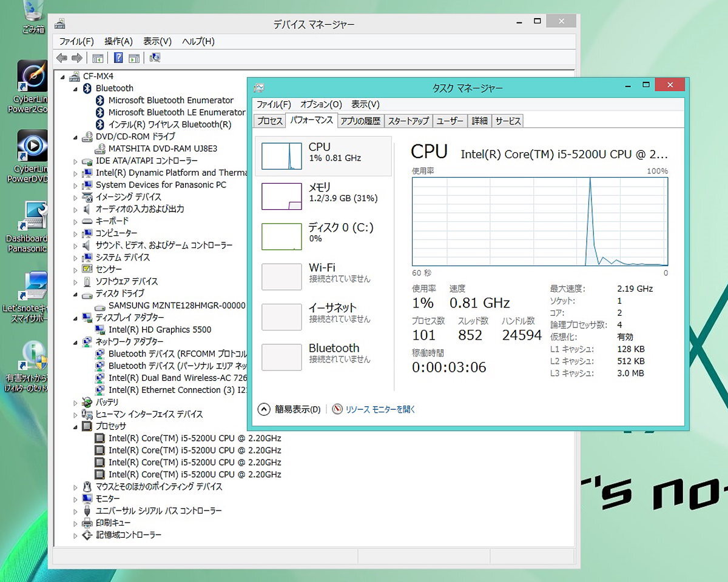Open the リソース モニターを開く link
The image size is (728, 582).
point(380,409)
